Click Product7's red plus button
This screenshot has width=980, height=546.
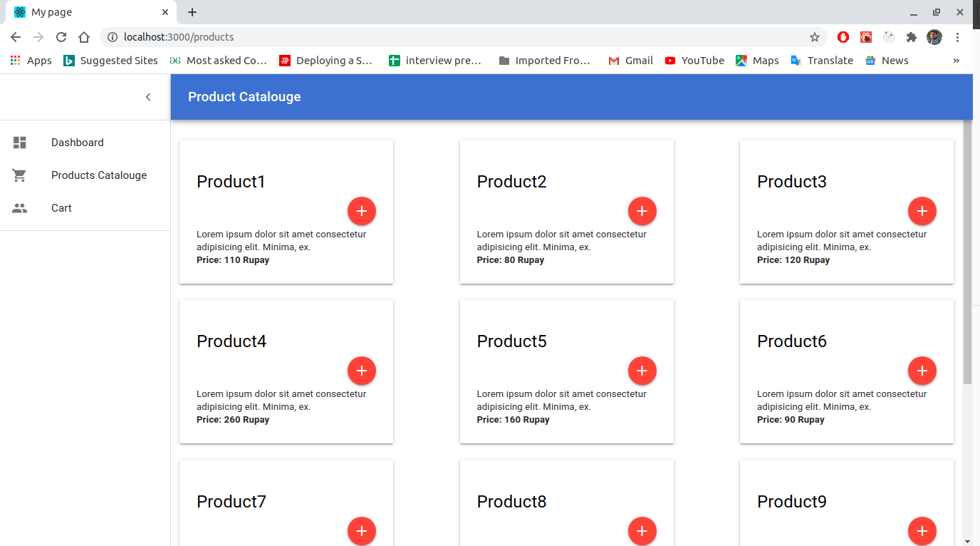362,531
